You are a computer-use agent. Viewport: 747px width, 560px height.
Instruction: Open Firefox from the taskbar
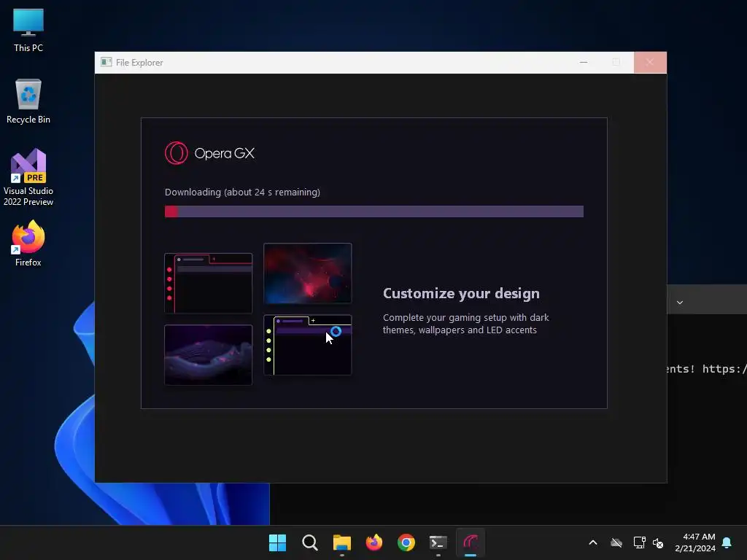coord(374,542)
